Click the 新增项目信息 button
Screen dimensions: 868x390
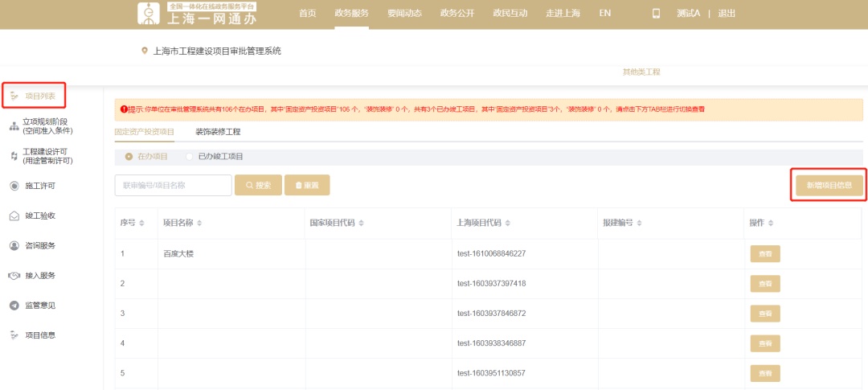click(829, 185)
